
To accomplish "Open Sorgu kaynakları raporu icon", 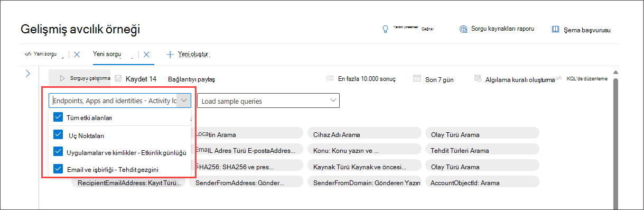I will [463, 29].
